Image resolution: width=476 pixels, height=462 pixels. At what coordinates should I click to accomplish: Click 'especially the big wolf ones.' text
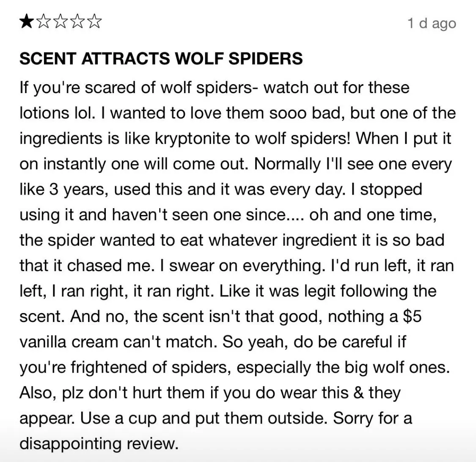click(x=343, y=368)
